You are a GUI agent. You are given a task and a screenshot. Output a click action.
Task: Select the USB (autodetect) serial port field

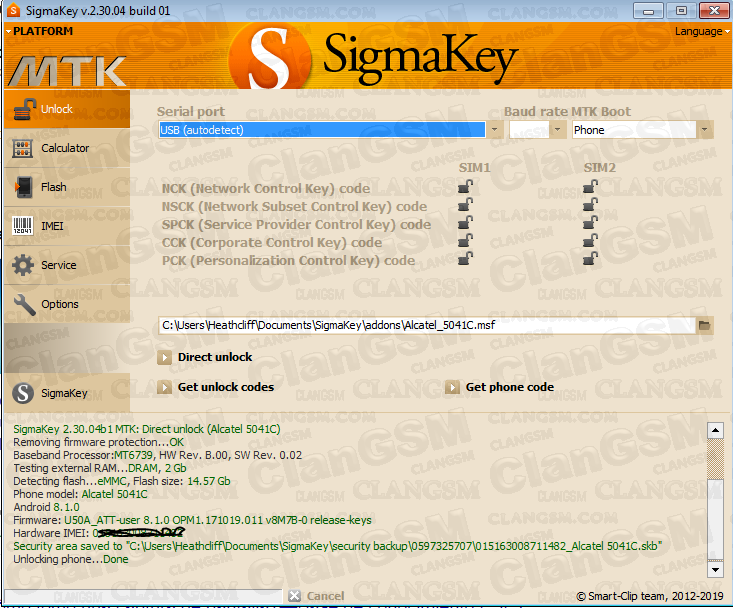pos(322,129)
